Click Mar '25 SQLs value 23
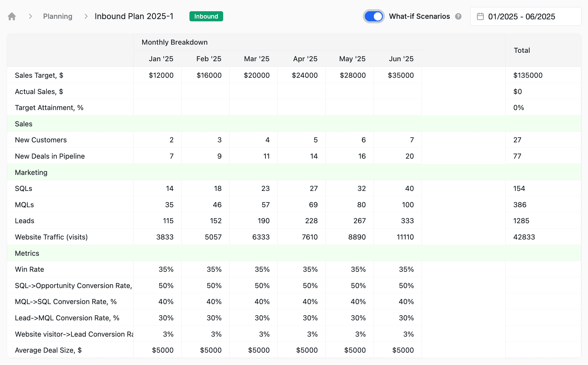 (265, 188)
